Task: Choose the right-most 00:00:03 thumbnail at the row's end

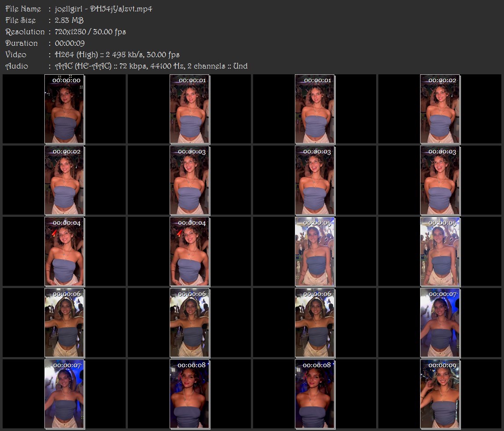Action: click(440, 180)
